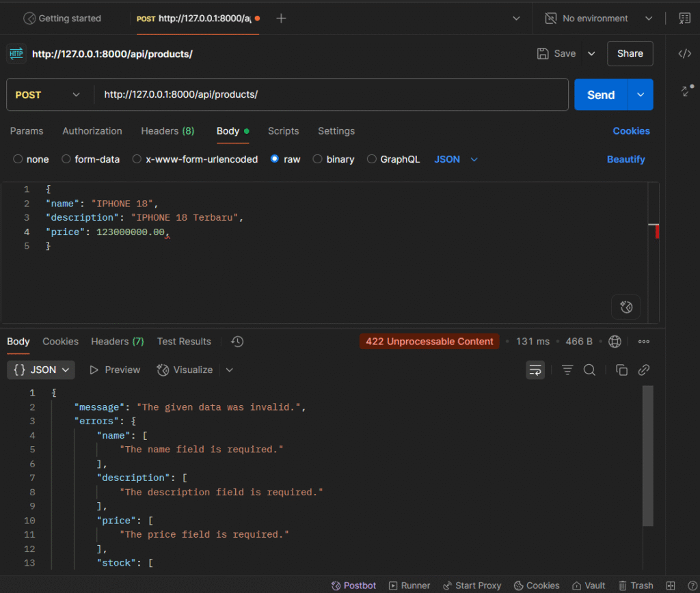Toggle the wrap lines icon in response
Viewport: 700px width, 593px height.
[x=535, y=370]
